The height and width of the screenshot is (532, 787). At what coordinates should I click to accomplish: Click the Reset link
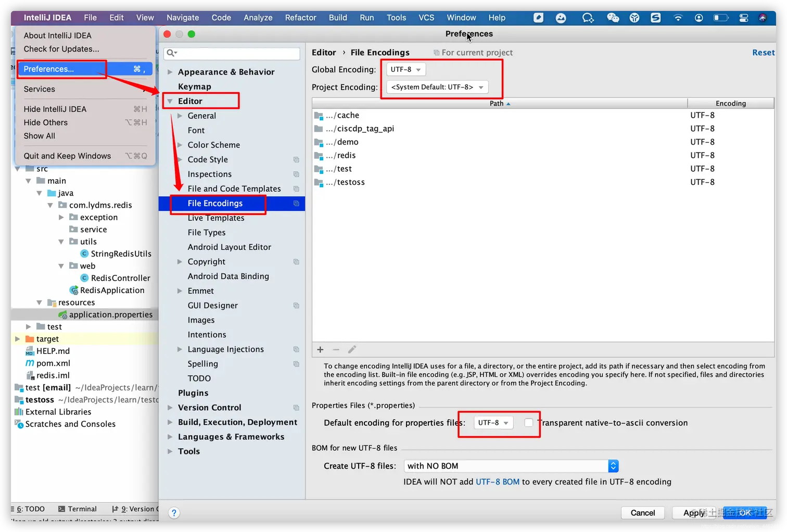pyautogui.click(x=763, y=53)
